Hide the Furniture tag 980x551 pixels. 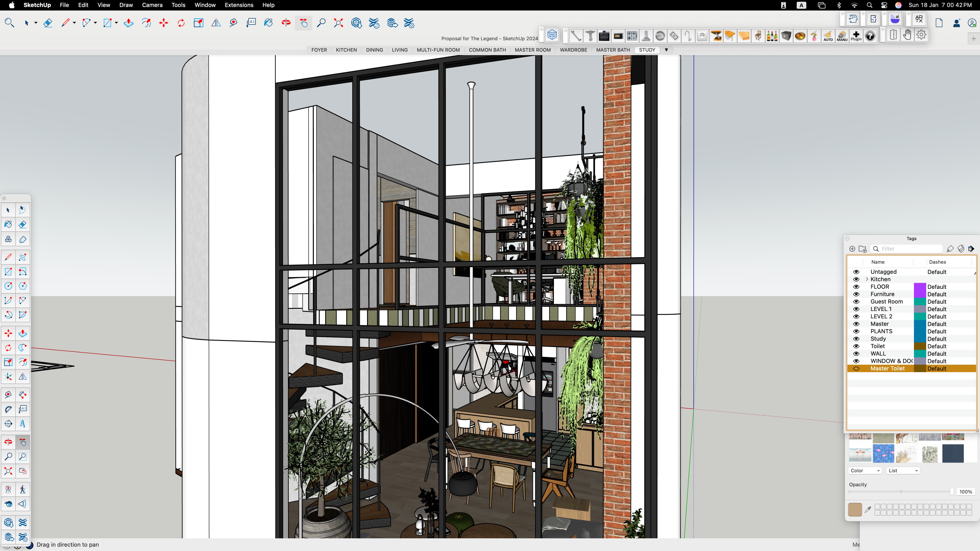(856, 294)
